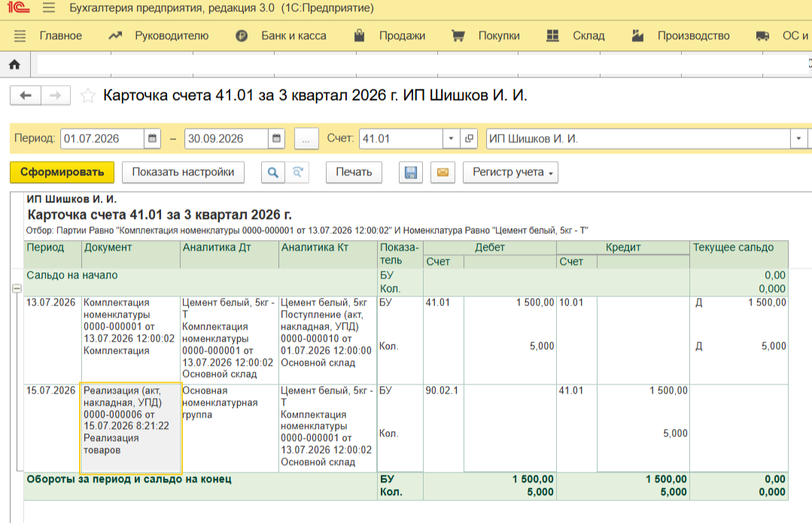
Task: Add report to favorites star
Action: pyautogui.click(x=87, y=96)
